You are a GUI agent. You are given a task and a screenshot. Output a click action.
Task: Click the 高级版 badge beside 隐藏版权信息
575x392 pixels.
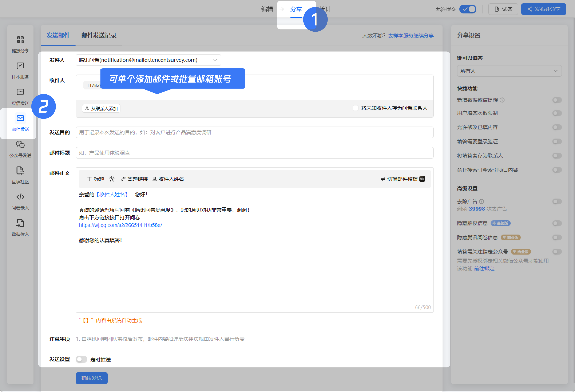pyautogui.click(x=500, y=223)
